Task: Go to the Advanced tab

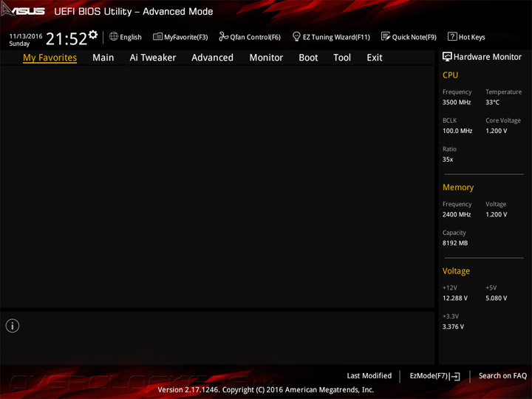Action: (212, 58)
